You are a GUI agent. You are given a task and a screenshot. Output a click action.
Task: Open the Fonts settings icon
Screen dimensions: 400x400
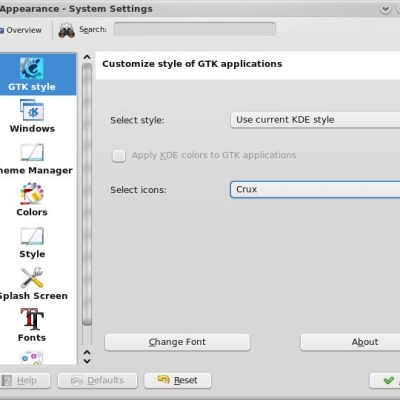(32, 319)
